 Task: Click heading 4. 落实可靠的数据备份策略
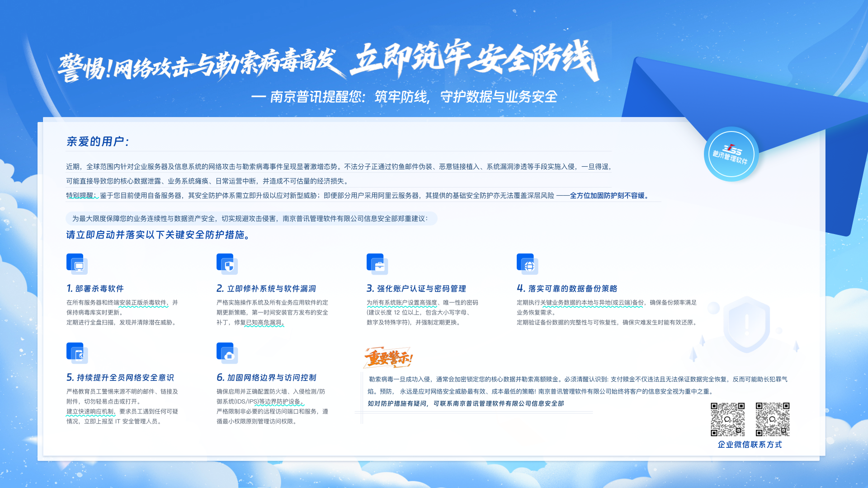[x=567, y=288]
